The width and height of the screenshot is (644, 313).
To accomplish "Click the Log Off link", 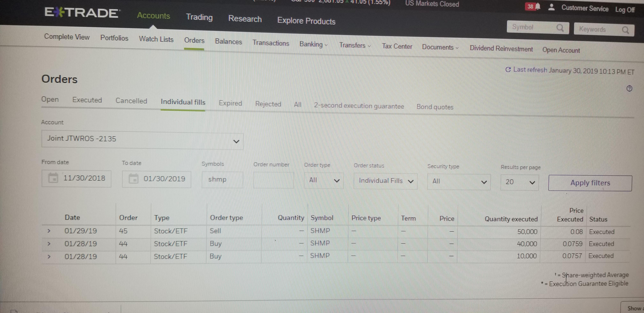I will (x=625, y=10).
